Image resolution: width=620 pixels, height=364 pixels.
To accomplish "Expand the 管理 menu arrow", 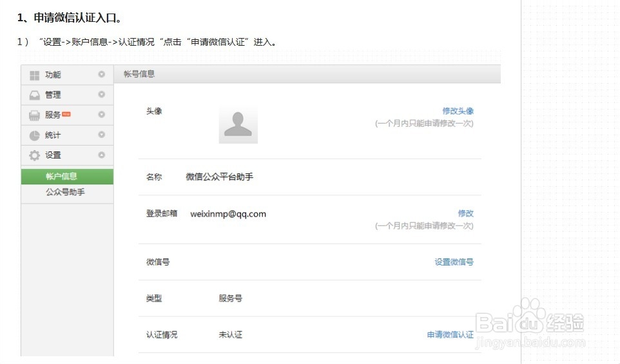I will (102, 95).
